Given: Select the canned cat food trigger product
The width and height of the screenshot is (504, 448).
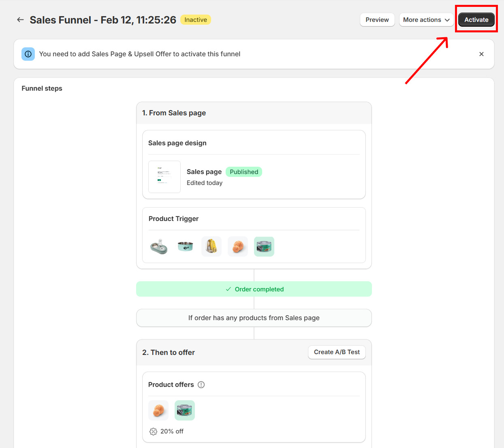Looking at the screenshot, I should click(264, 246).
